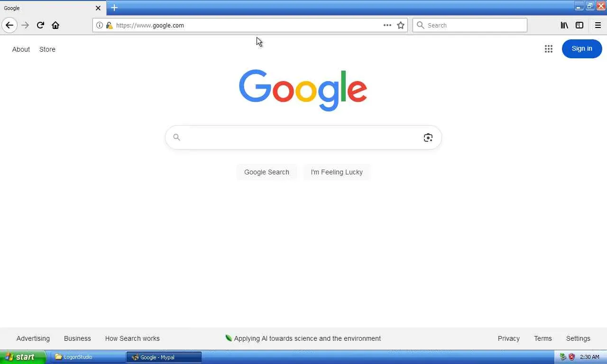607x364 pixels.
Task: Open the Google apps grid
Action: pos(549,49)
